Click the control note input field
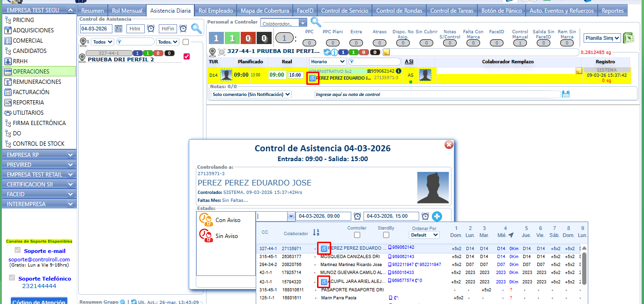Screen dimensions: 644x304 point(437,94)
